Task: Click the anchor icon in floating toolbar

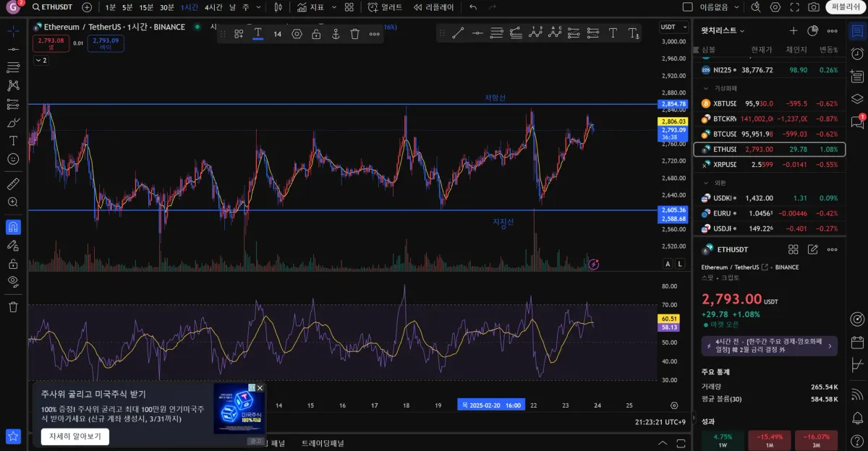Action: (x=336, y=34)
